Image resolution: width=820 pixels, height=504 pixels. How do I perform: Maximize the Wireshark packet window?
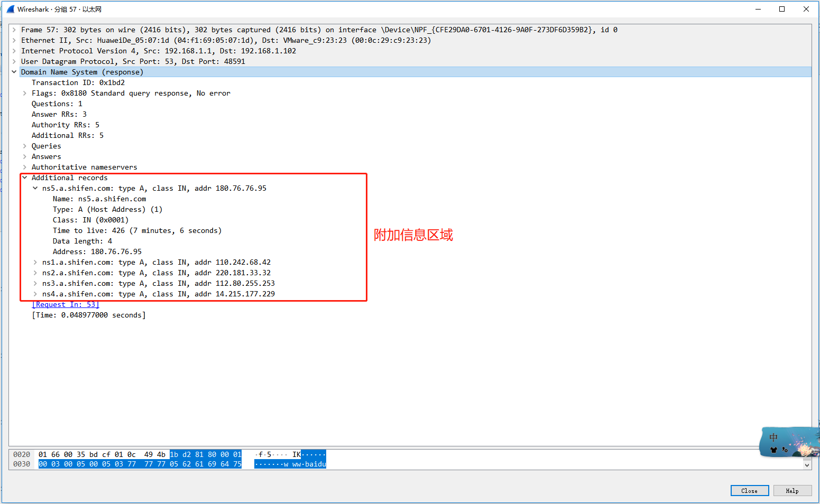coord(782,9)
